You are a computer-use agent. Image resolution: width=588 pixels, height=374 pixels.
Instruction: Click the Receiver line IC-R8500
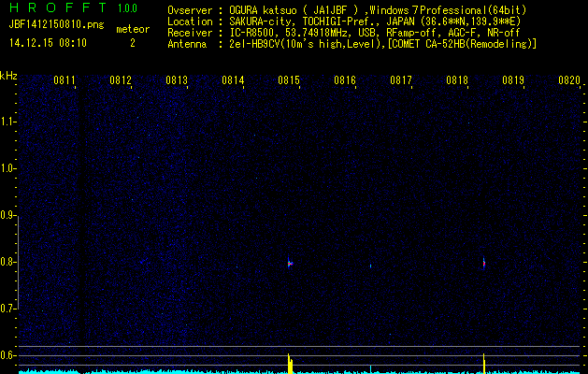(x=344, y=33)
